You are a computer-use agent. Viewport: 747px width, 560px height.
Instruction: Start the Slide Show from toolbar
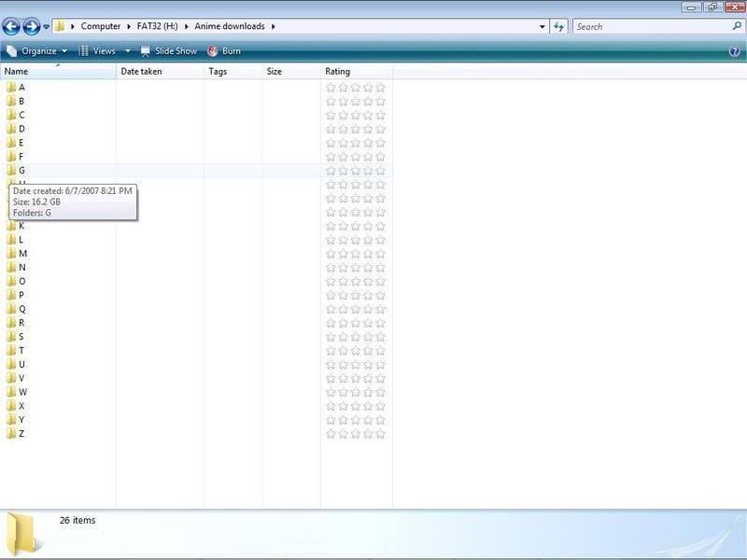click(x=169, y=51)
